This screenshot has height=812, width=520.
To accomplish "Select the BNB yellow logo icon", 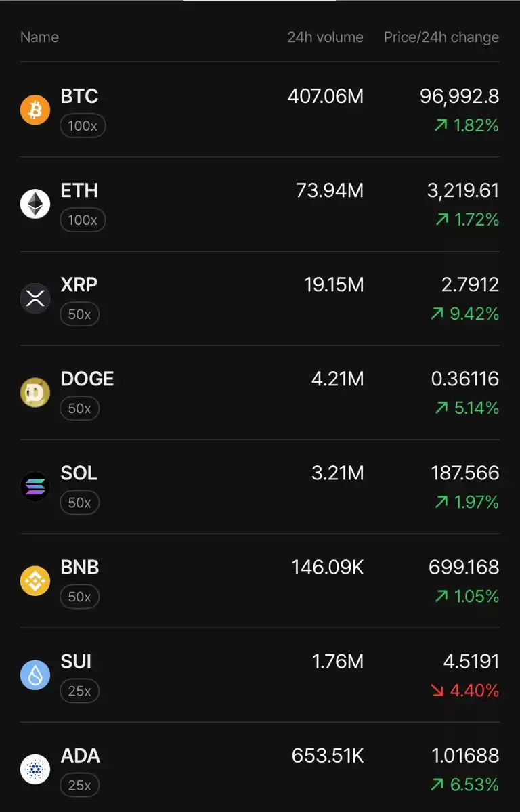I will click(x=35, y=581).
